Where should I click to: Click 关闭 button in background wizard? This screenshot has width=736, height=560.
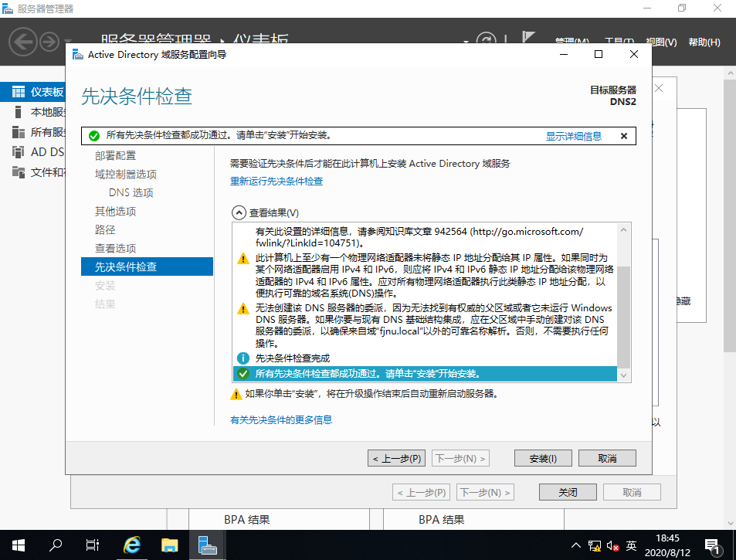pos(568,492)
